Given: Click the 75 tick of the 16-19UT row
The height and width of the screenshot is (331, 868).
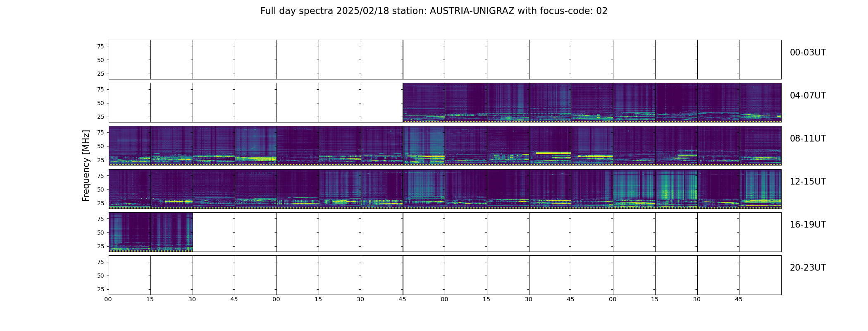Looking at the screenshot, I should [100, 219].
